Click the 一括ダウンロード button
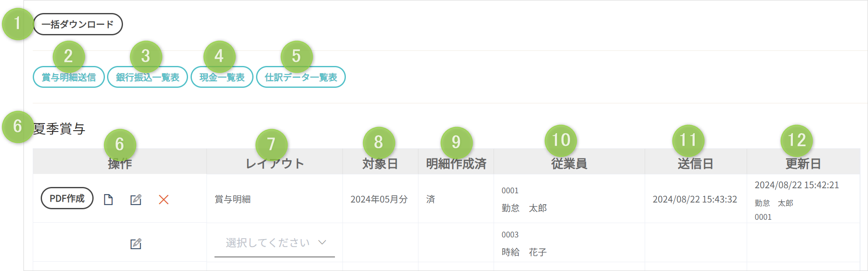868x271 pixels. click(x=78, y=24)
